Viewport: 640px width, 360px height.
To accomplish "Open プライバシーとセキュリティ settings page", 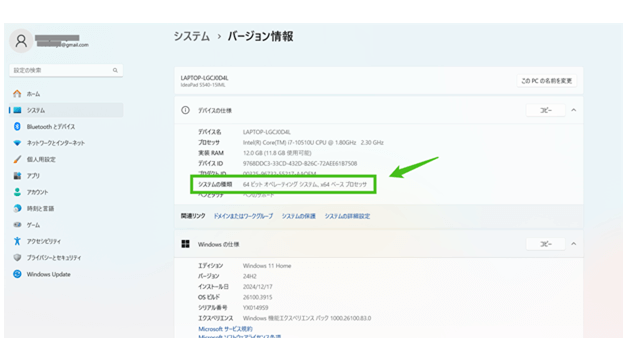I will [x=66, y=258].
